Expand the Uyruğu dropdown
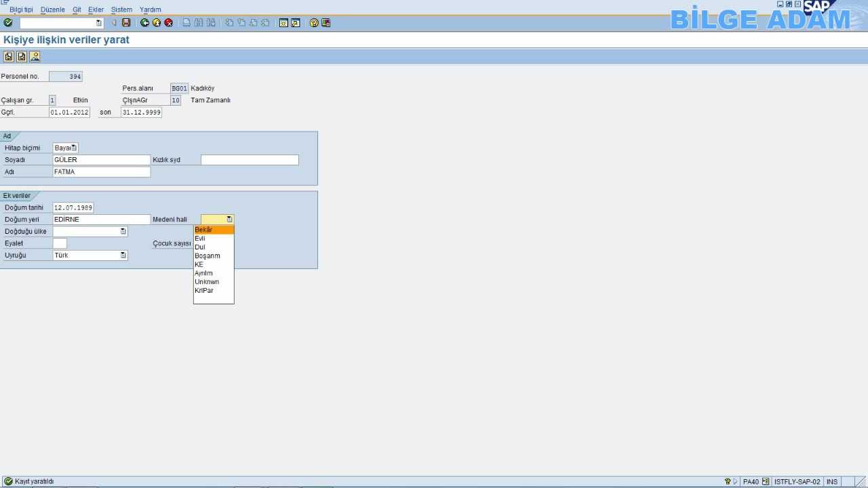868x488 pixels. 123,256
